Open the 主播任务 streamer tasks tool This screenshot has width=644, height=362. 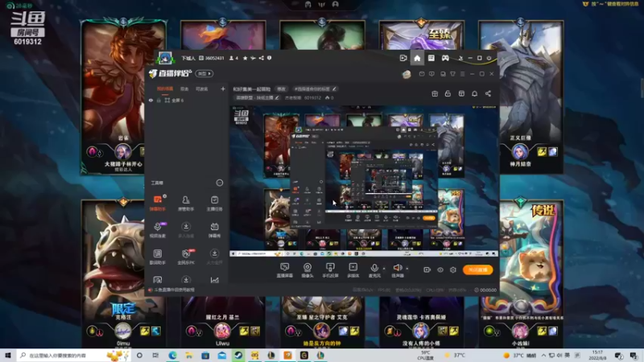point(214,203)
